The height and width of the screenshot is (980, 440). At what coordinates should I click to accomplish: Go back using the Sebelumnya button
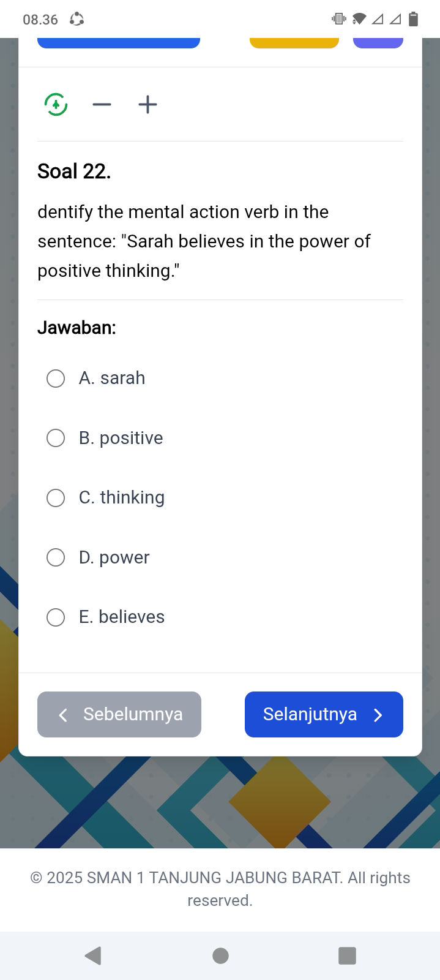(119, 714)
